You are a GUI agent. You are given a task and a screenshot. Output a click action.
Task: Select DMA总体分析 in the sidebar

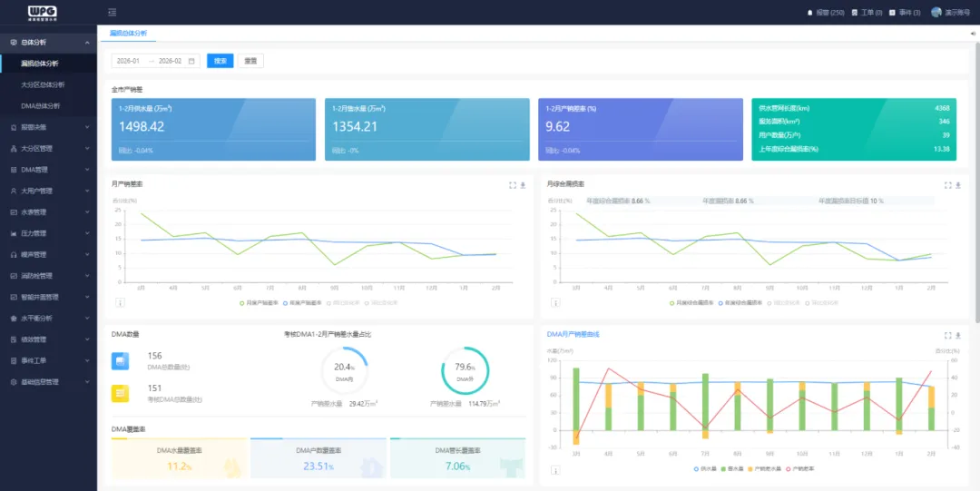[40, 105]
